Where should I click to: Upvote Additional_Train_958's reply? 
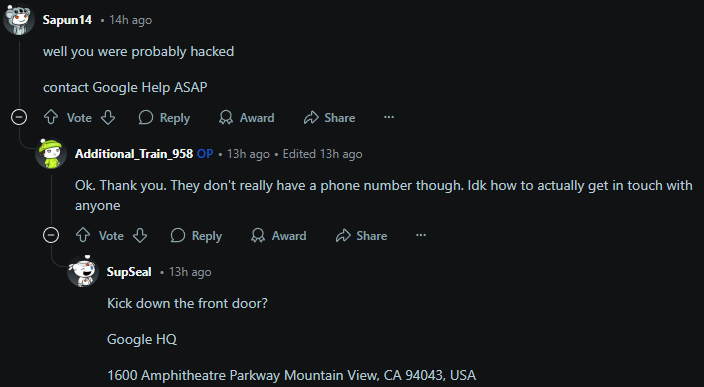[83, 235]
